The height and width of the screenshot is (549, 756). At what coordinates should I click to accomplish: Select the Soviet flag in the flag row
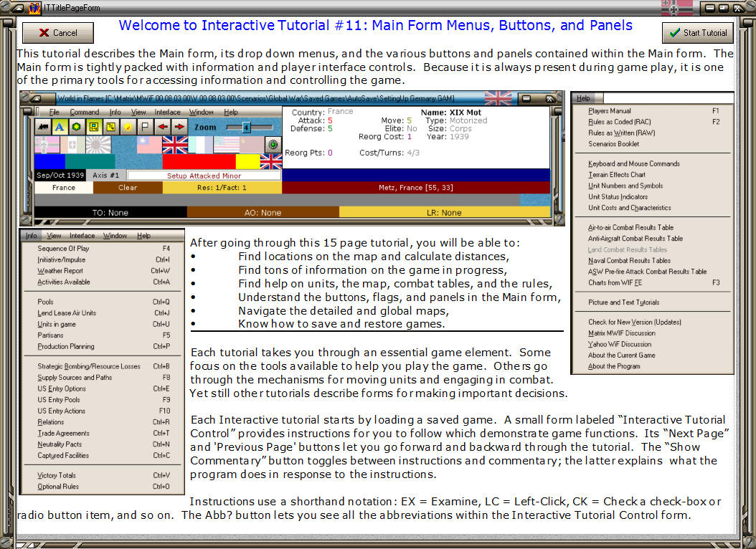[252, 145]
